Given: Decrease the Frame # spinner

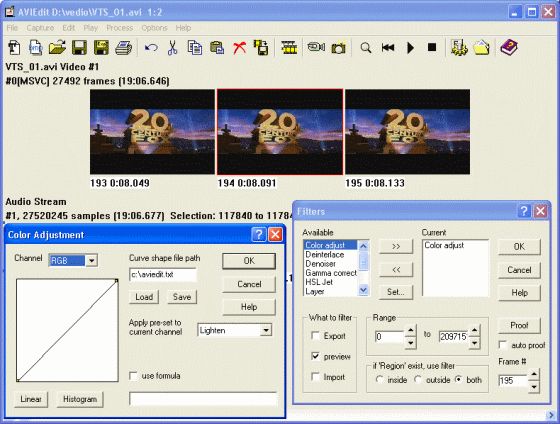Looking at the screenshot, I should tap(534, 387).
